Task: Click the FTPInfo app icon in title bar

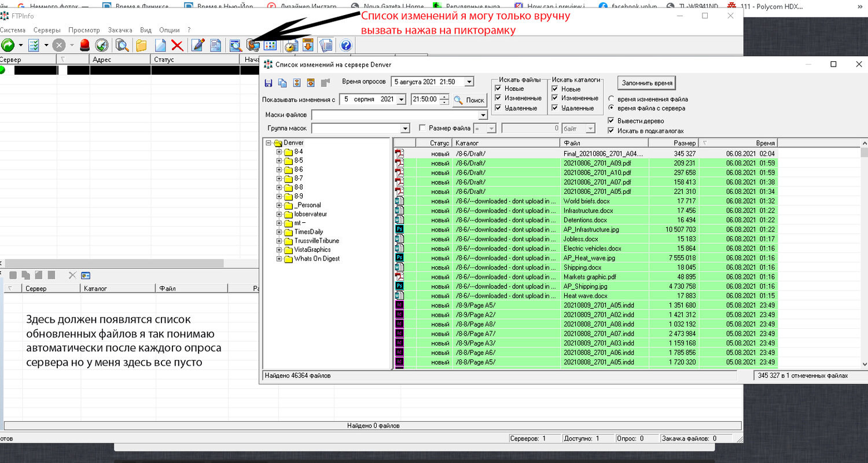Action: [x=5, y=16]
